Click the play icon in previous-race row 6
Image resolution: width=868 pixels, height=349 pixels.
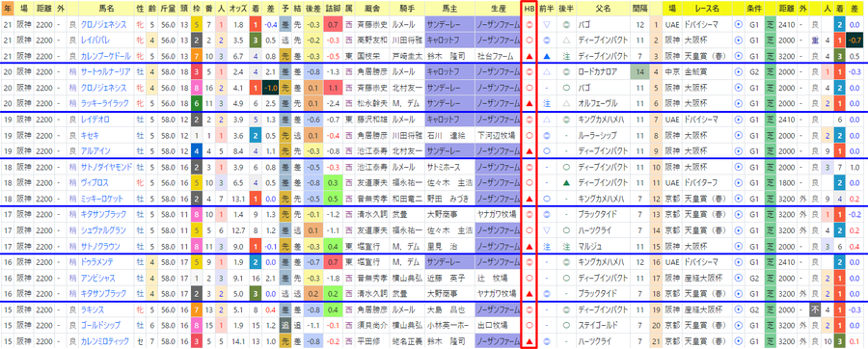tap(738, 103)
